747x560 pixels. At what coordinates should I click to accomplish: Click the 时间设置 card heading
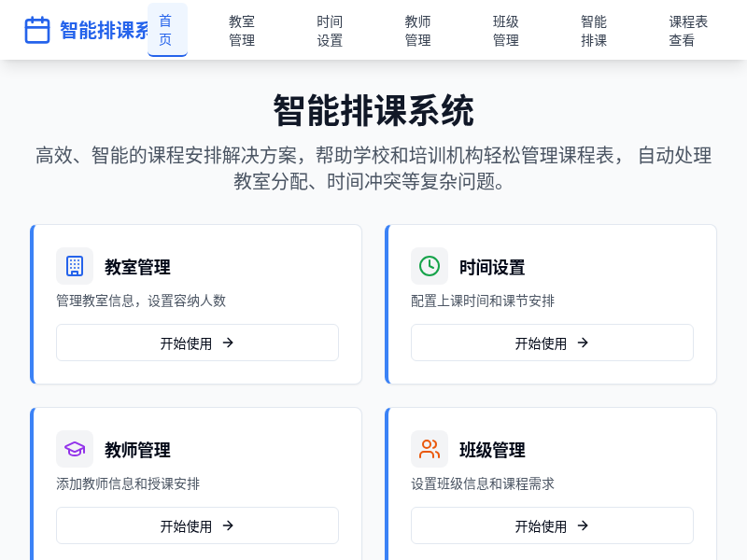click(492, 267)
